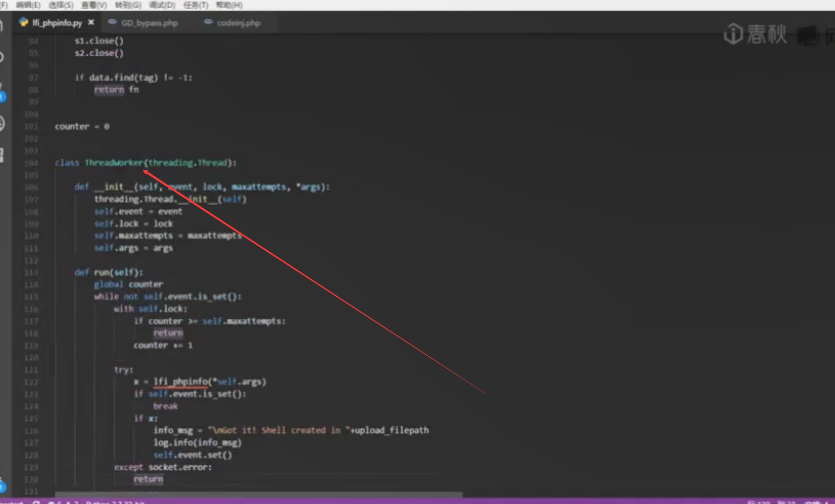This screenshot has width=835, height=504.
Task: Click 'threading.Thread.__init__(self)' line
Action: point(170,200)
